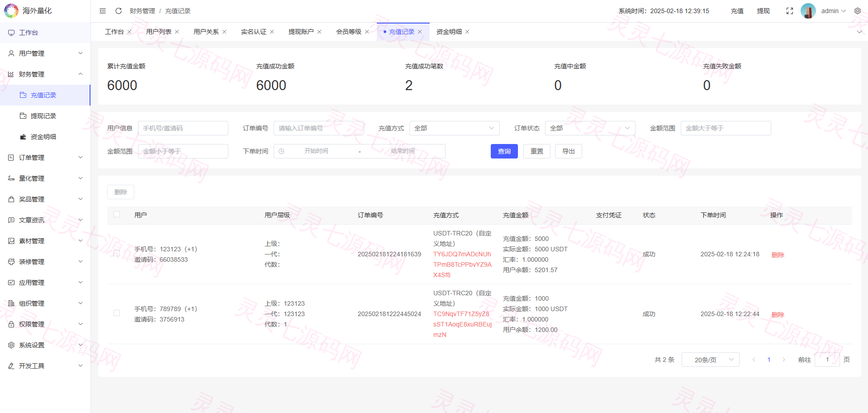Close the 会员等级 tab

pyautogui.click(x=367, y=32)
